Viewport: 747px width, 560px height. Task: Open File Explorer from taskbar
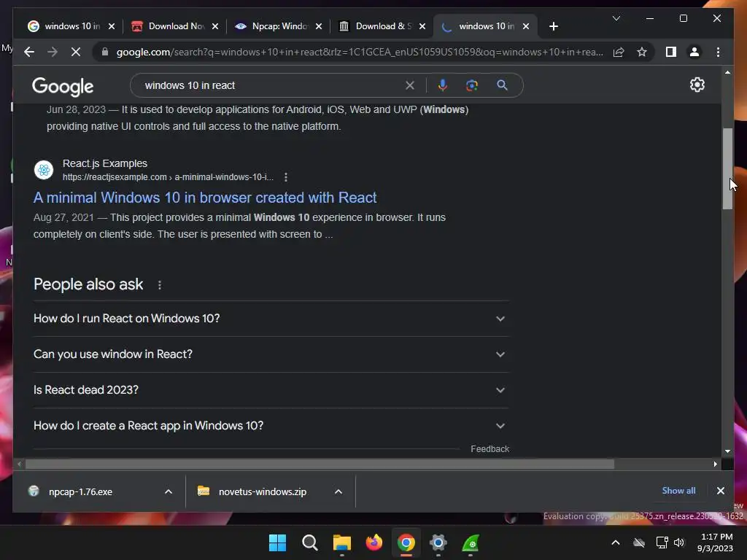[x=341, y=542]
